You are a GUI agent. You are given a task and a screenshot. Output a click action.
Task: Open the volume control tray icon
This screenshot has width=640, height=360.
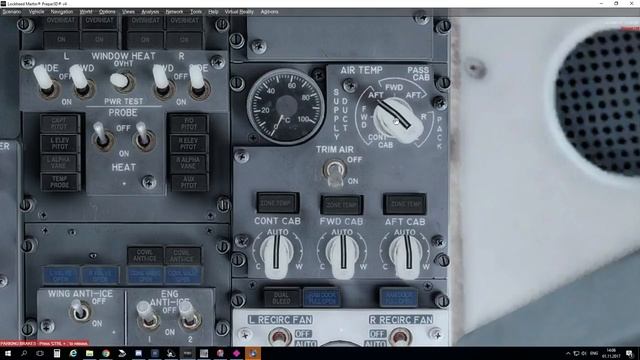pos(584,353)
